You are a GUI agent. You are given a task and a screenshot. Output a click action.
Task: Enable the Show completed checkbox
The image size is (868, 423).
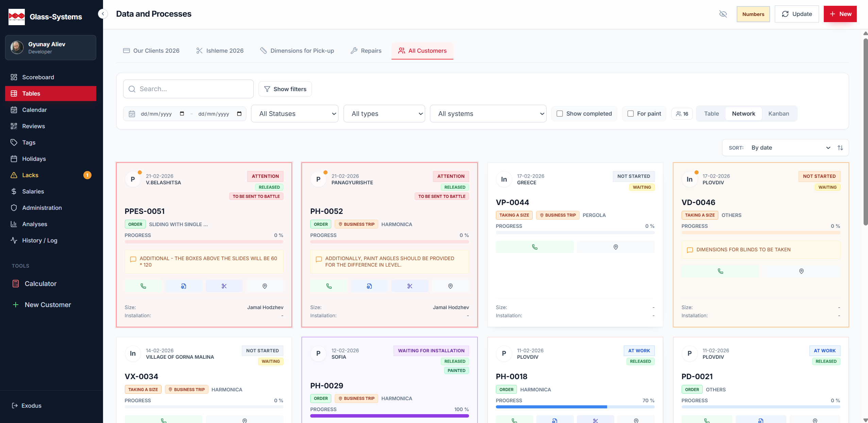point(560,114)
